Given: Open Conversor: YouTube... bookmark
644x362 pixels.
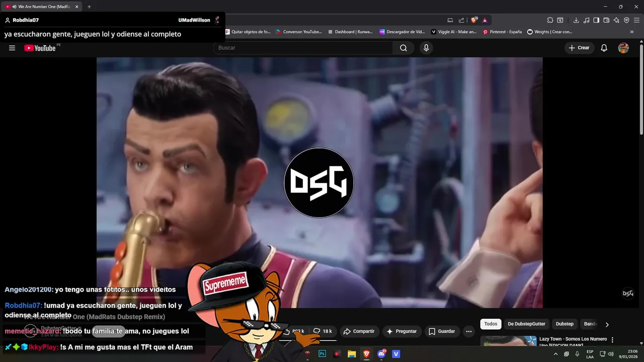Looking at the screenshot, I should tap(298, 32).
